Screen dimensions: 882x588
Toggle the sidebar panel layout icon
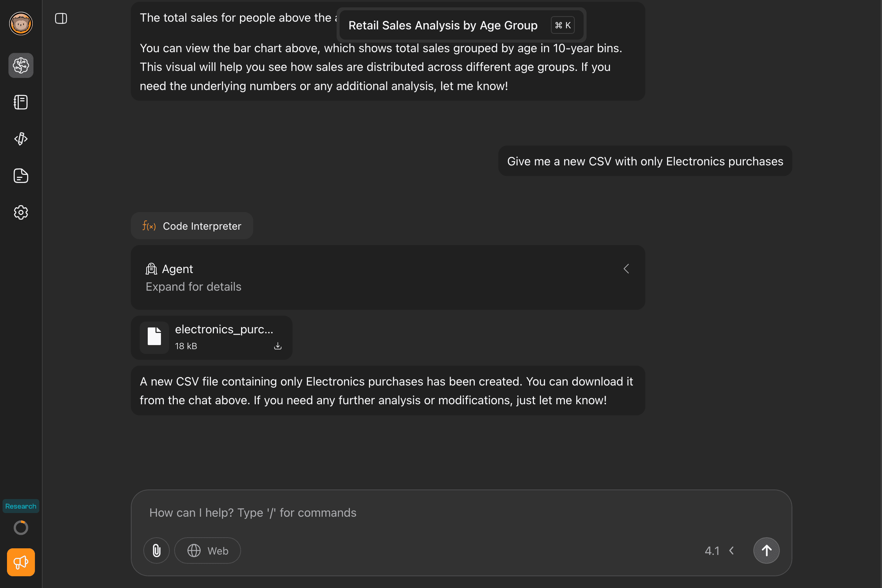pos(61,18)
